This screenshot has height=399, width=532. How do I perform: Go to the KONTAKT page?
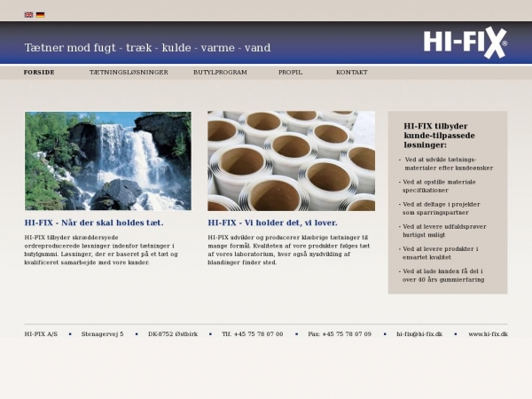pos(352,73)
